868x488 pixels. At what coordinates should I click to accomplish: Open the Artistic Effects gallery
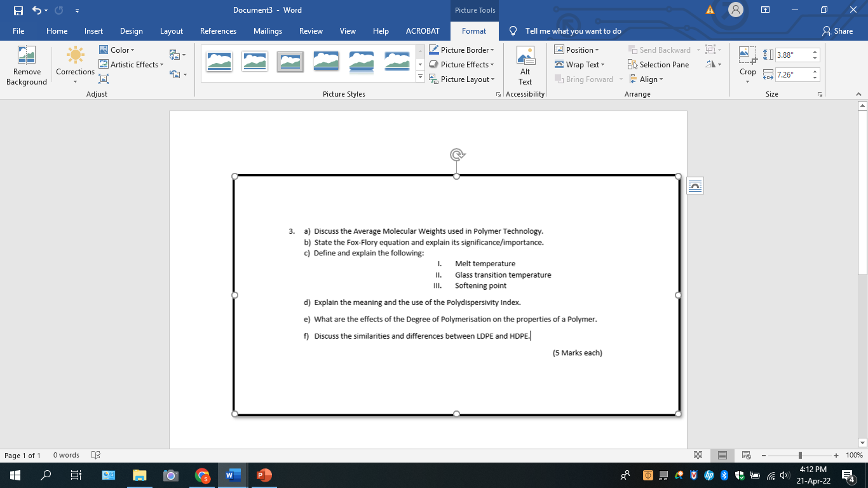(131, 64)
